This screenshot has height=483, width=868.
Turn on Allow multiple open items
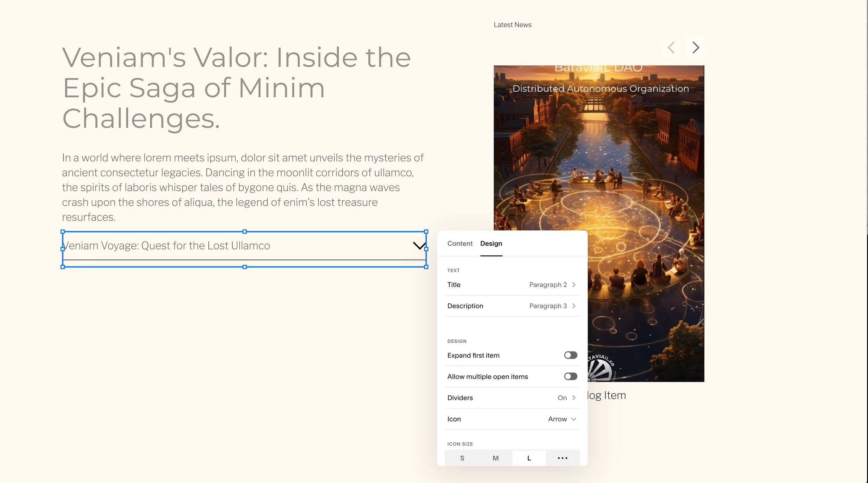[x=570, y=376]
